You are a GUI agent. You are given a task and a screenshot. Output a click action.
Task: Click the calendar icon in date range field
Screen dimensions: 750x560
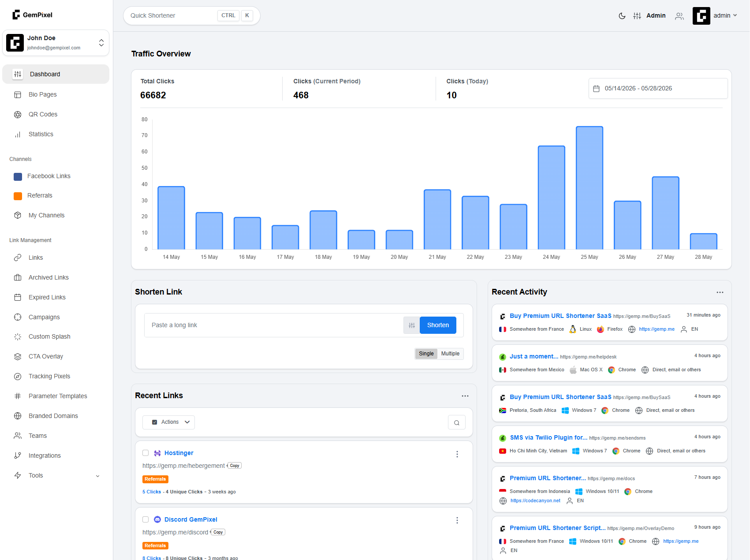coord(596,89)
